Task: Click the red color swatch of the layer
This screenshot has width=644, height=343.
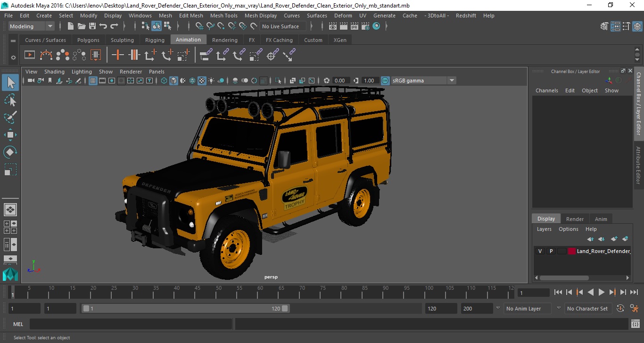Action: pos(572,251)
